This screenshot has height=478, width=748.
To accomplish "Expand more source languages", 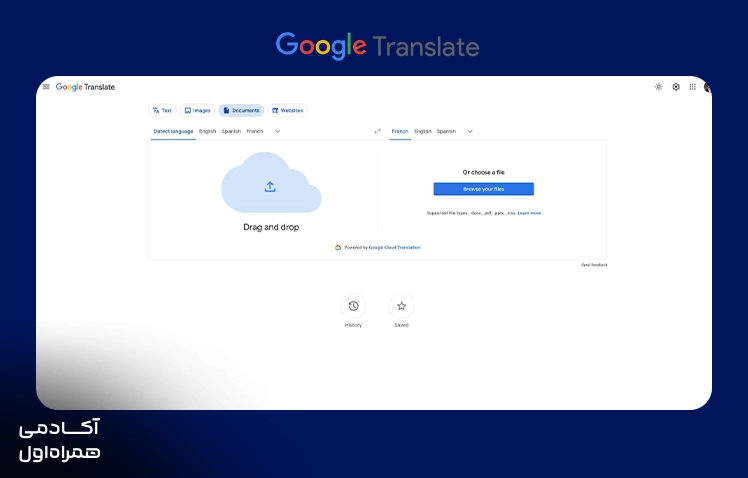I will pos(277,131).
